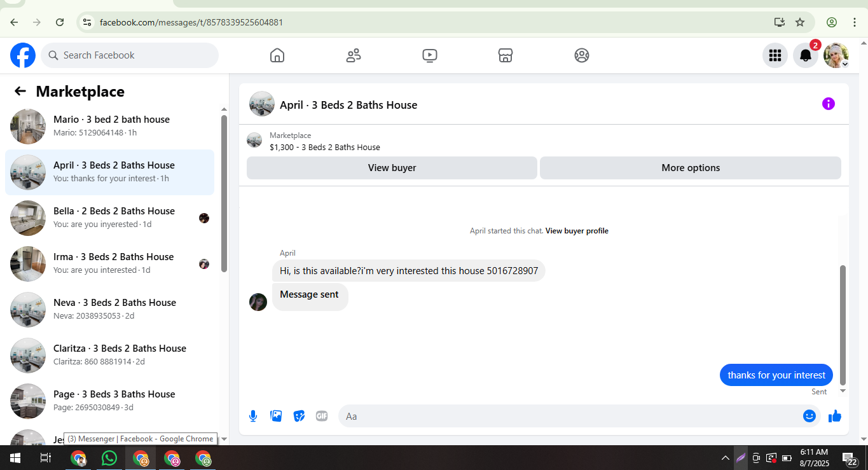The height and width of the screenshot is (470, 868).
Task: Open the Groups tab icon
Action: click(x=582, y=55)
